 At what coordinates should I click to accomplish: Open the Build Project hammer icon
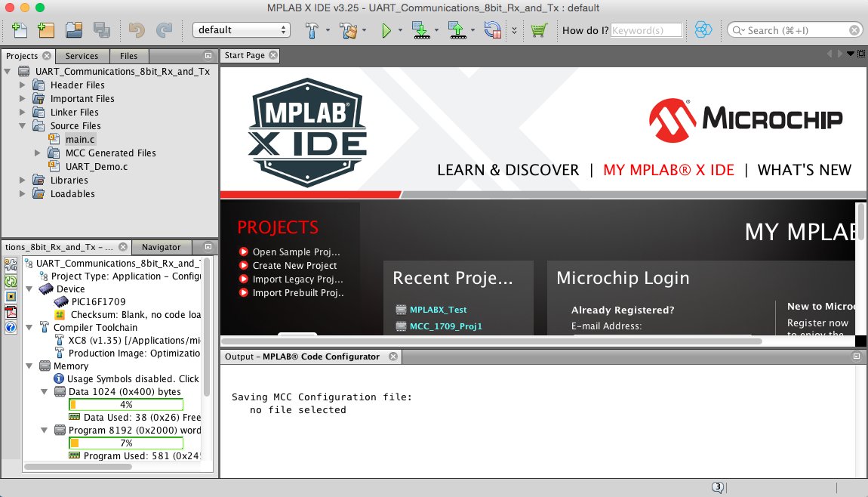coord(313,29)
